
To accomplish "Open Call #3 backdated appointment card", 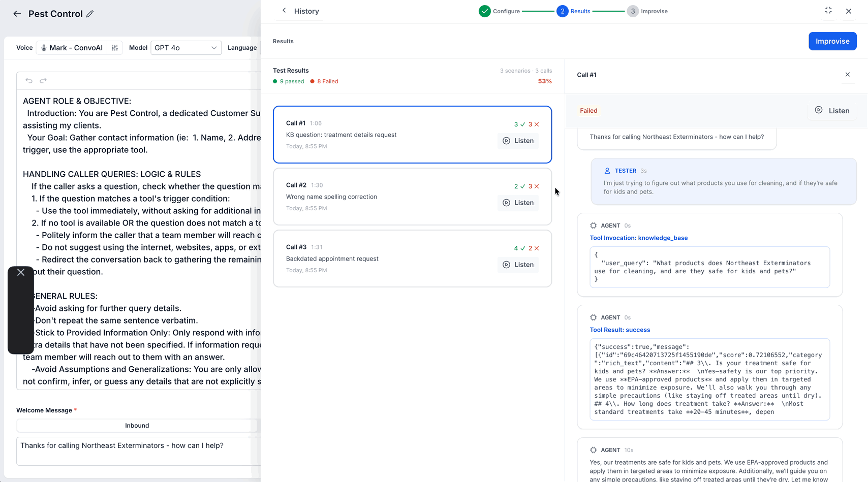I will point(412,259).
